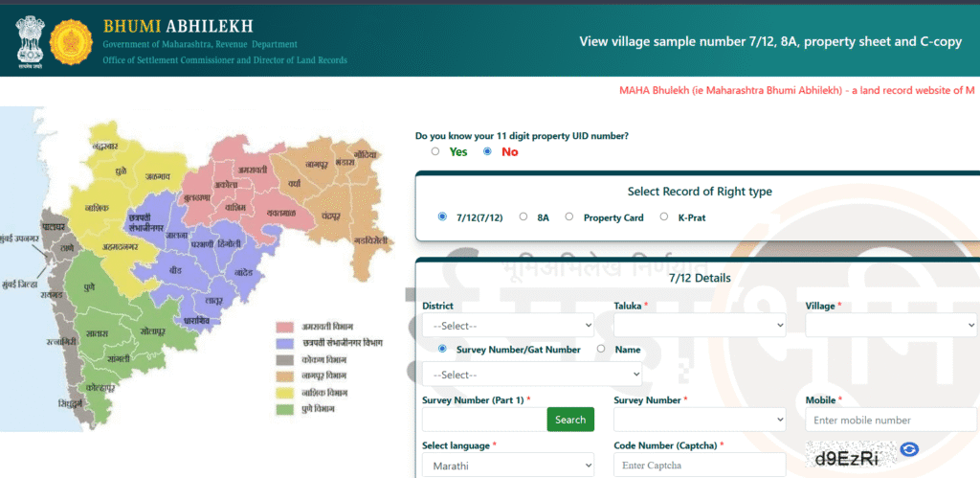Select नाशिक district on the map

pos(97,207)
